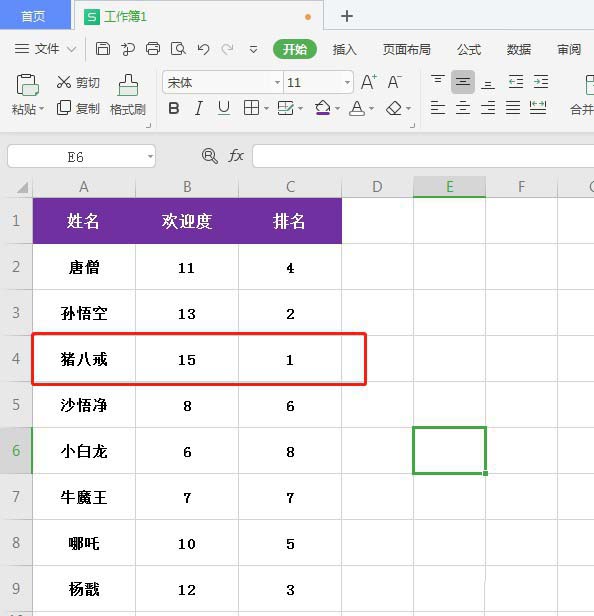This screenshot has width=594, height=616.
Task: Switch to the 插入 ribbon tab
Action: [x=345, y=50]
